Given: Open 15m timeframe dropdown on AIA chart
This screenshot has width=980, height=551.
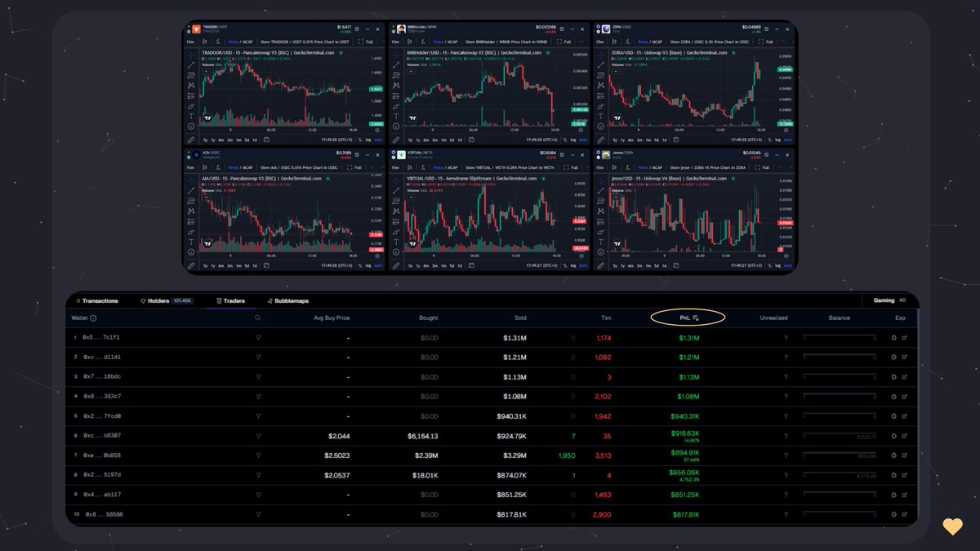Looking at the screenshot, I should point(190,167).
